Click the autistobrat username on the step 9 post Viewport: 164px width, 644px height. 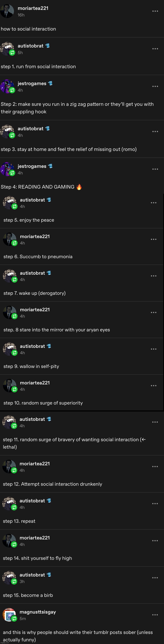(32, 346)
